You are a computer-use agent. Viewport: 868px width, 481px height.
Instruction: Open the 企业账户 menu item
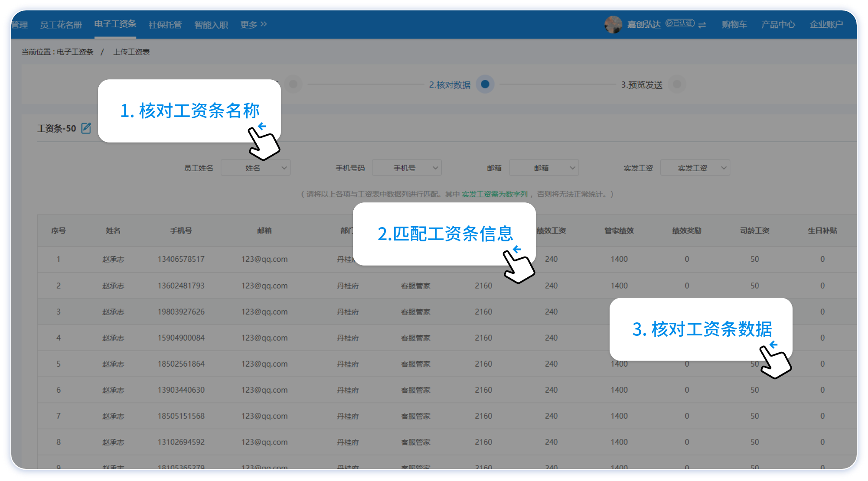(x=826, y=25)
